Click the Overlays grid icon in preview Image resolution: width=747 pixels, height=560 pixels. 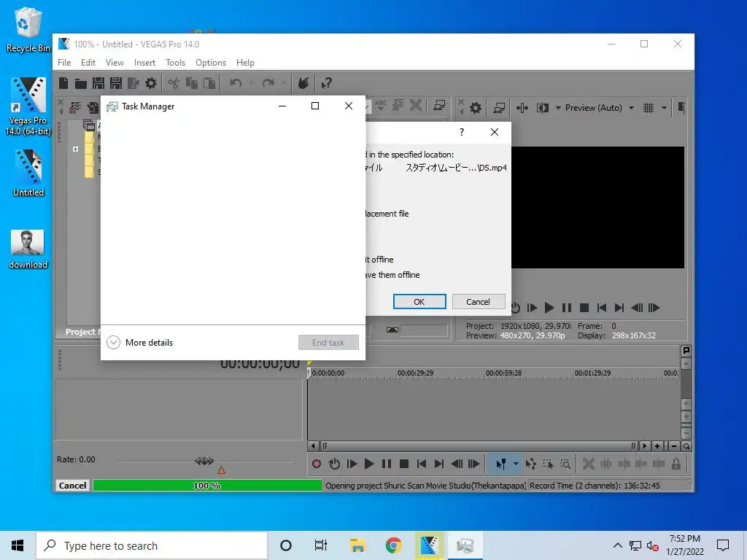coord(649,108)
